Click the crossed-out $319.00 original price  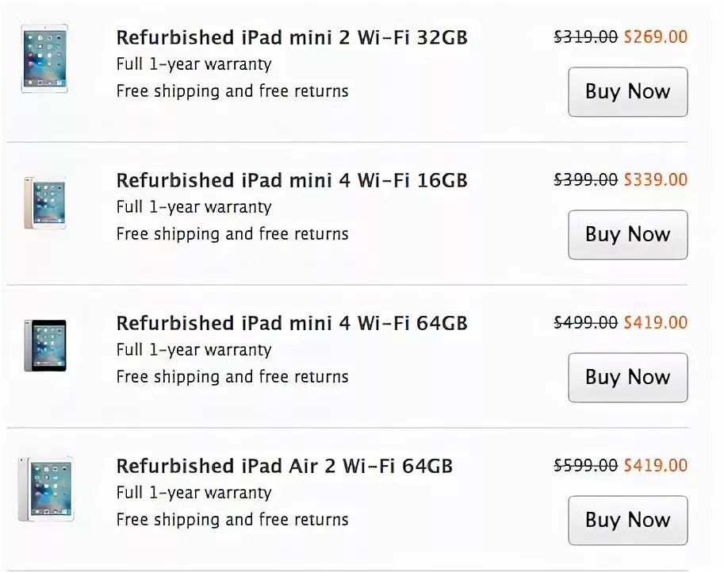click(585, 37)
